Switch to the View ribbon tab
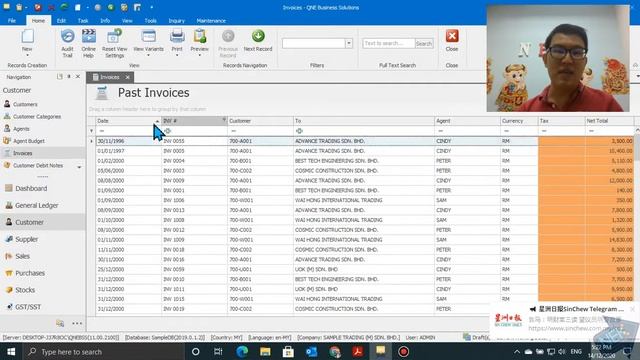 (x=127, y=20)
